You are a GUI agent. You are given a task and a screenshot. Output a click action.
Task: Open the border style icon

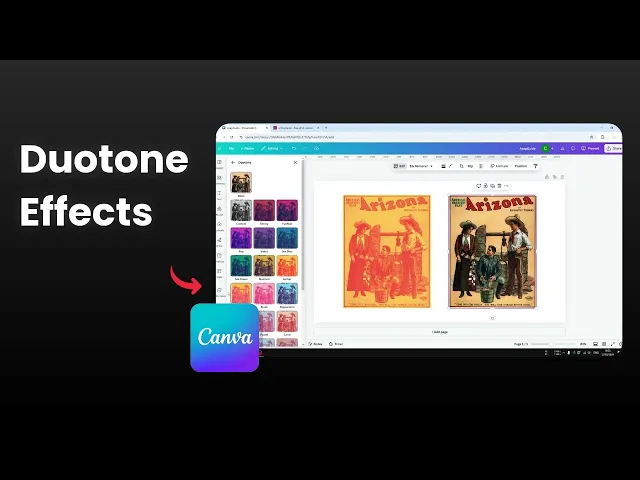[x=443, y=166]
